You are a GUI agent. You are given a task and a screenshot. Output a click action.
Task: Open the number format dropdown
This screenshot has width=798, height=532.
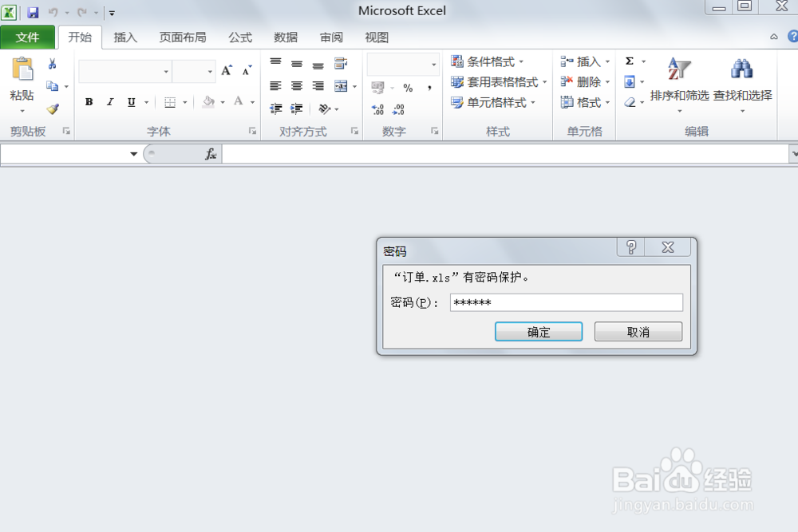click(433, 65)
